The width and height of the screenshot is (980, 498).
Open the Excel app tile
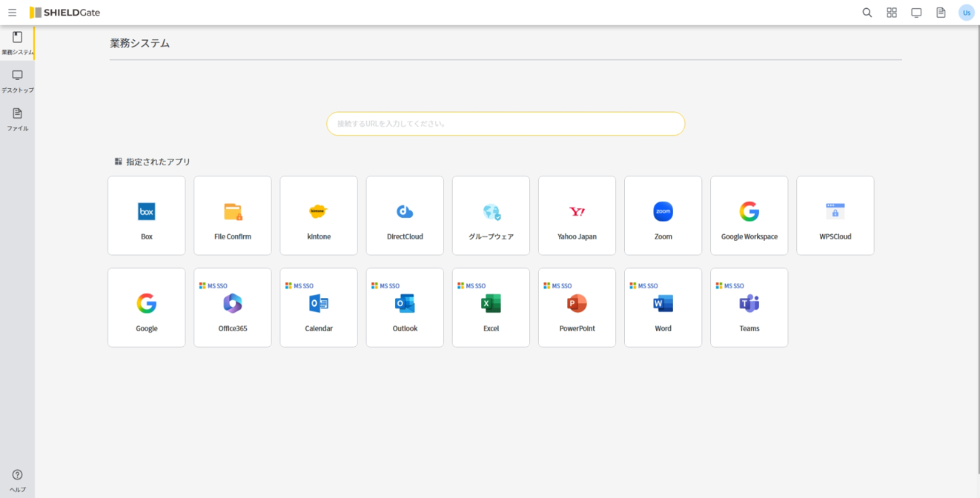tap(491, 308)
